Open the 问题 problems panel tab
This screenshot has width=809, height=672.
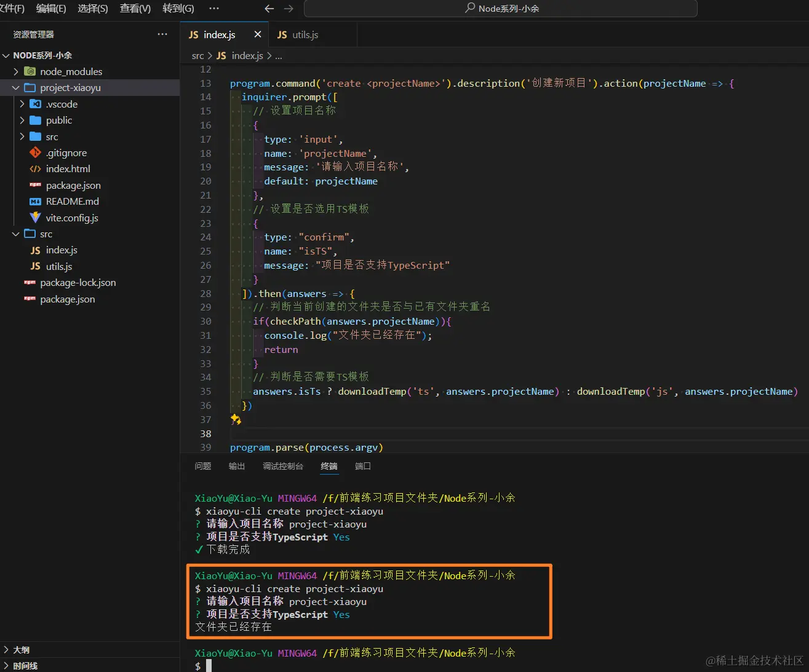tap(203, 466)
